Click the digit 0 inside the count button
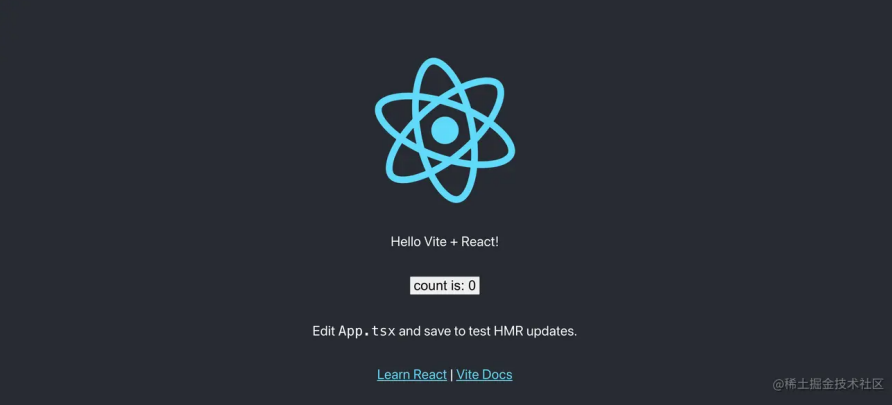 472,286
